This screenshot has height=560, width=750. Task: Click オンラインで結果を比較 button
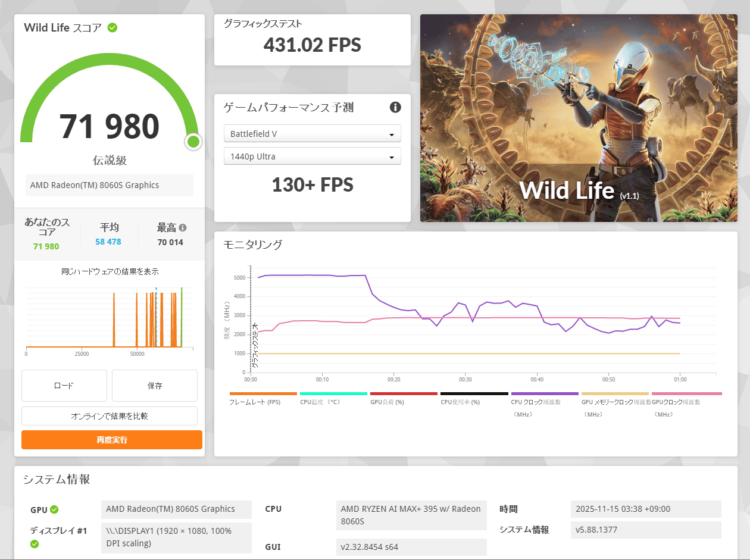tap(110, 416)
